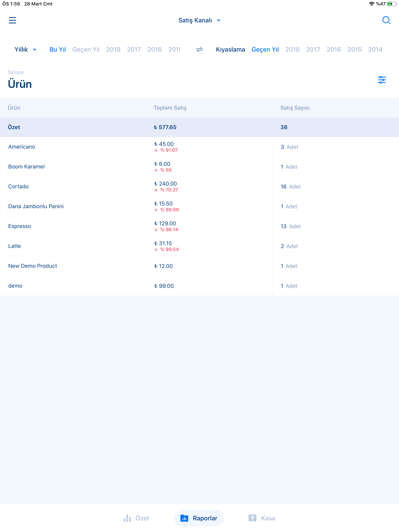Tap chevron next to Satış Kanalı title
399x532 pixels.
click(219, 20)
